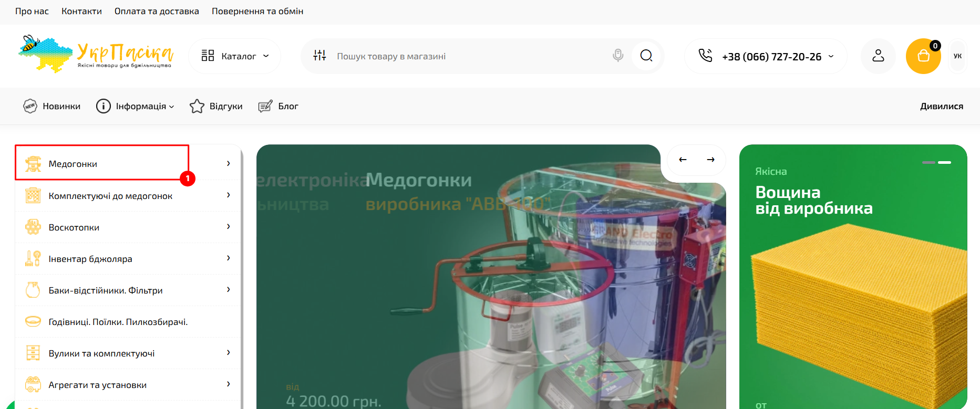Activate voice search microphone icon
The width and height of the screenshot is (980, 409).
point(618,55)
